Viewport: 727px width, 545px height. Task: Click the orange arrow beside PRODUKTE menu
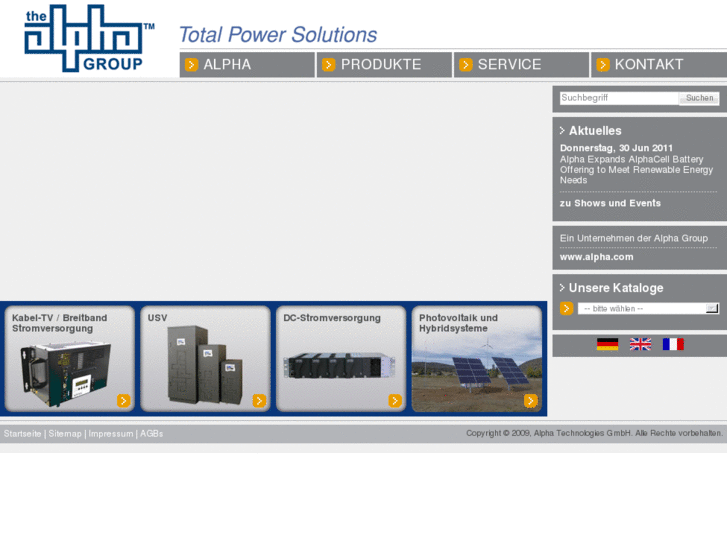[x=329, y=64]
